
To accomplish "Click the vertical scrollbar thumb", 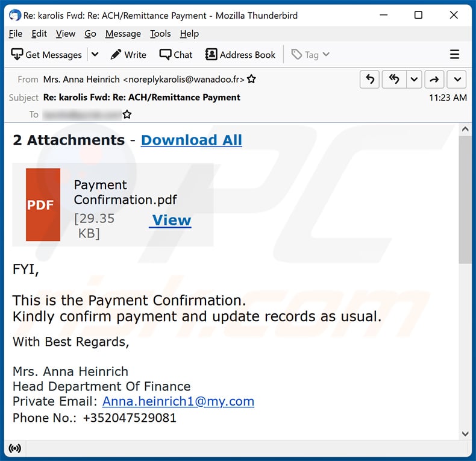I will [465, 200].
